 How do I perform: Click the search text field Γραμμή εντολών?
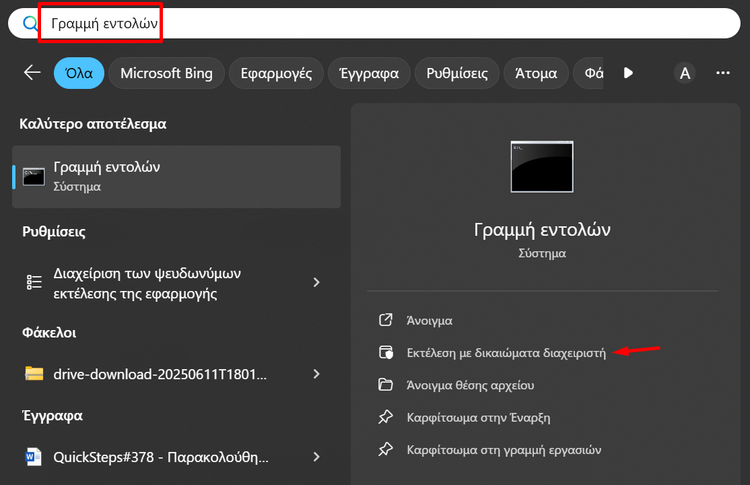pyautogui.click(x=300, y=22)
